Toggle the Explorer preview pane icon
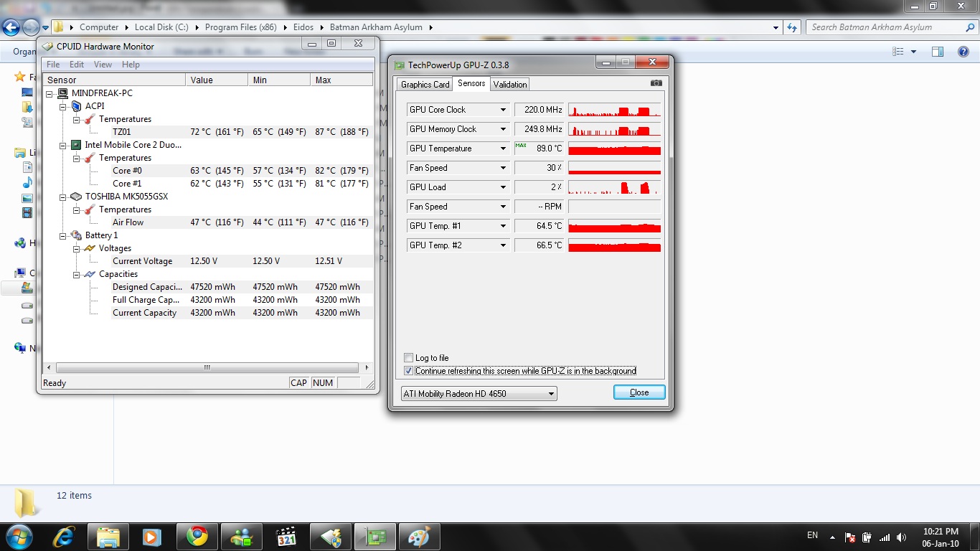Screen dimensions: 980x551 (938, 52)
